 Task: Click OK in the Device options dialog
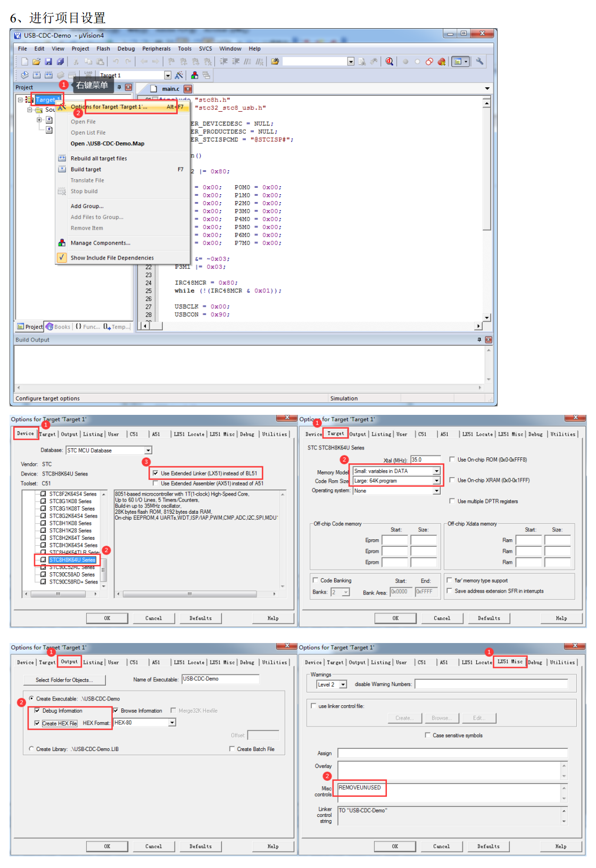pyautogui.click(x=107, y=618)
